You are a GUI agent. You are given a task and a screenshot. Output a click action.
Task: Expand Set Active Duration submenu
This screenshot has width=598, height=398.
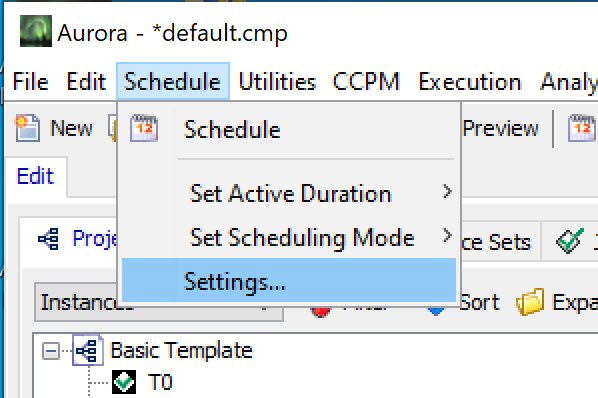(x=289, y=192)
